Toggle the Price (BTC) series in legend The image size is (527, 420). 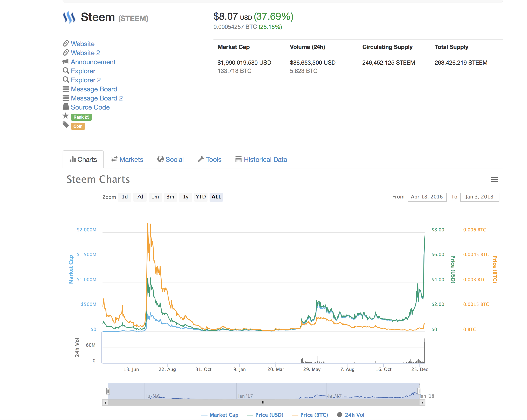310,415
